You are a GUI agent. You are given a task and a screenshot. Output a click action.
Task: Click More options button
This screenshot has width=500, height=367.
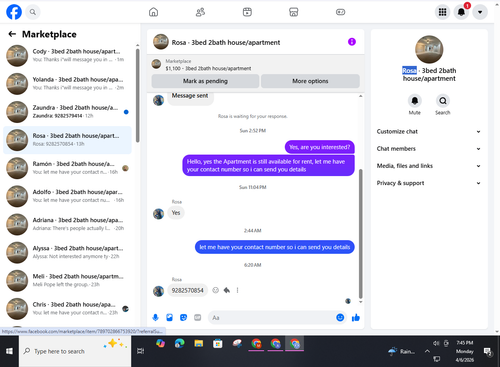(310, 81)
